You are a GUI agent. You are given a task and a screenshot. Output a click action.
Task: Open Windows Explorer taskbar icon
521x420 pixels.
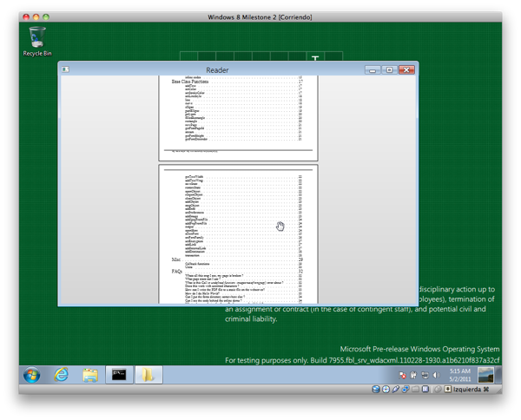coord(90,375)
